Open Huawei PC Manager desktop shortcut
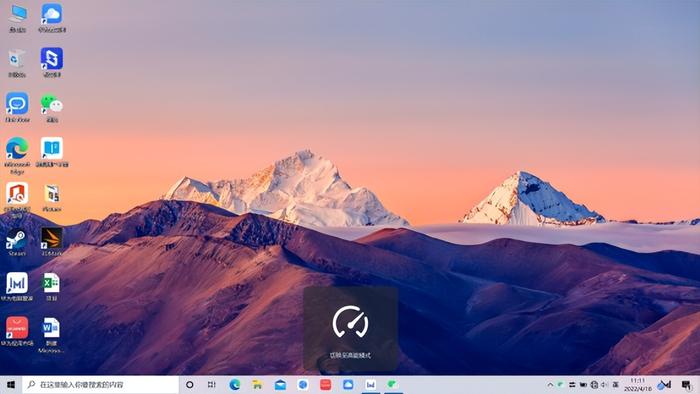Image resolution: width=700 pixels, height=394 pixels. 17,286
